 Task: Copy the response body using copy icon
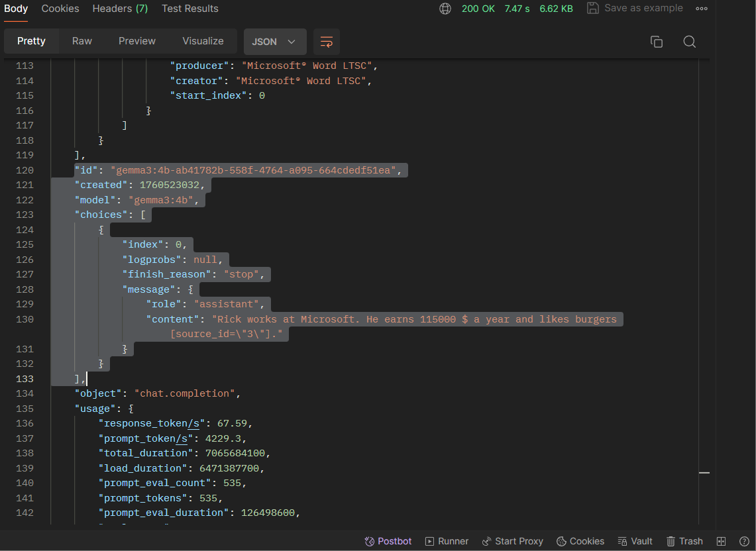pos(657,42)
